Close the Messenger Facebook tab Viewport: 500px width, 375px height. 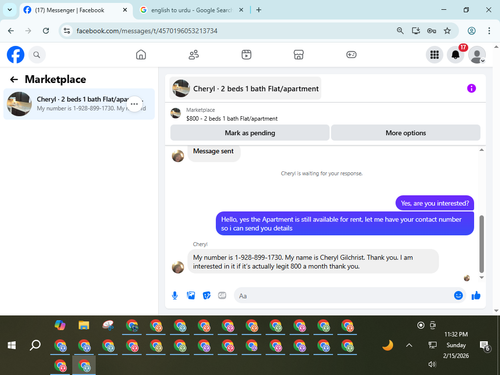click(125, 10)
